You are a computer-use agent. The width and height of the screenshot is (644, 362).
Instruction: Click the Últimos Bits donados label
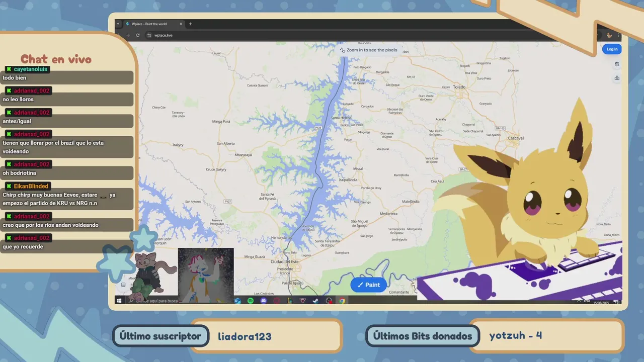[422, 336]
